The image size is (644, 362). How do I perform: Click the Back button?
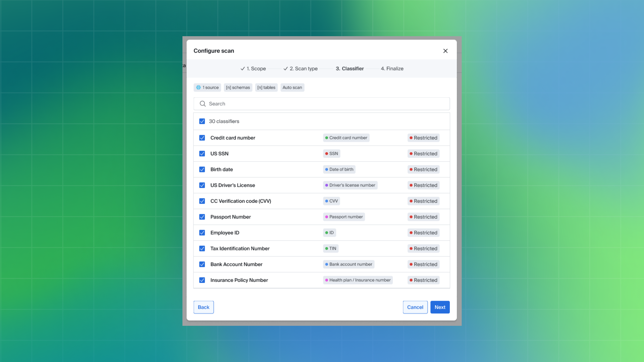pyautogui.click(x=203, y=307)
